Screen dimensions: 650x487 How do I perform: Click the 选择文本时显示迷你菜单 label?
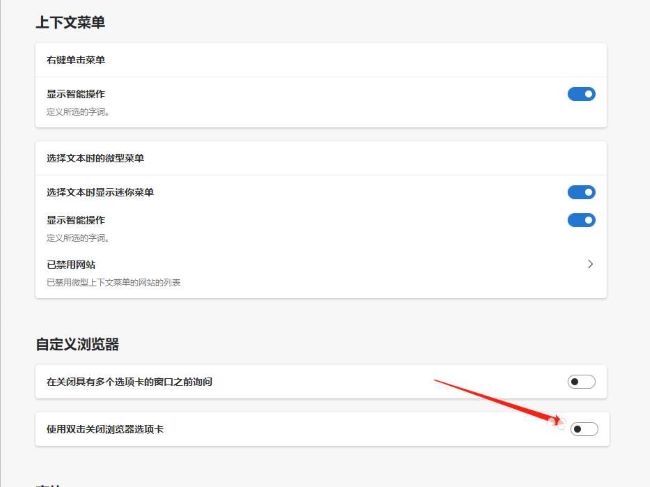pos(100,192)
